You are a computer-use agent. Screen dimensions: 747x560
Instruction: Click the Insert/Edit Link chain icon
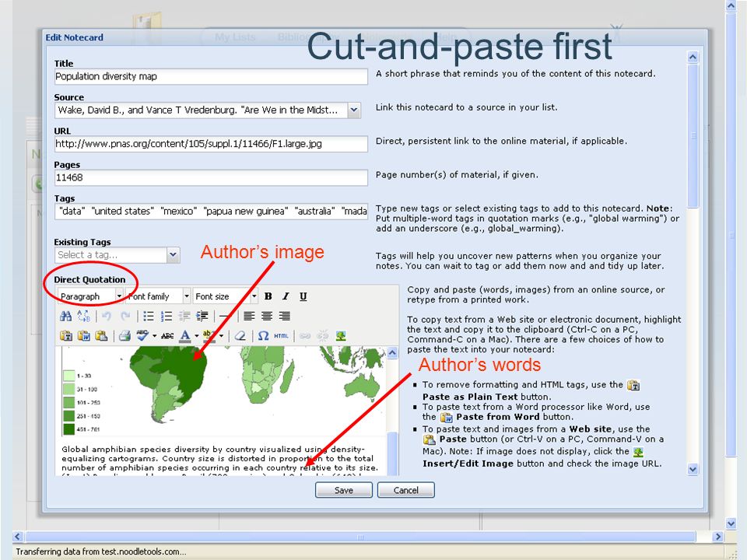(305, 336)
